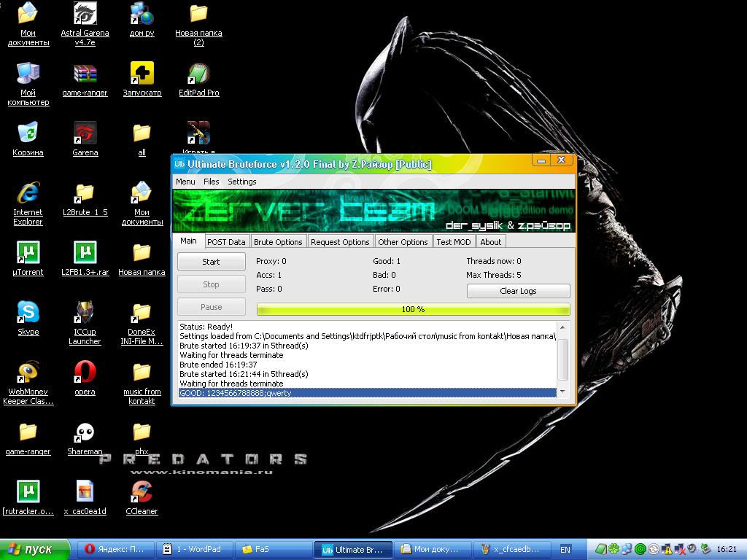This screenshot has width=747, height=560.
Task: Switch to the Мои документы taskbar window
Action: point(432,549)
